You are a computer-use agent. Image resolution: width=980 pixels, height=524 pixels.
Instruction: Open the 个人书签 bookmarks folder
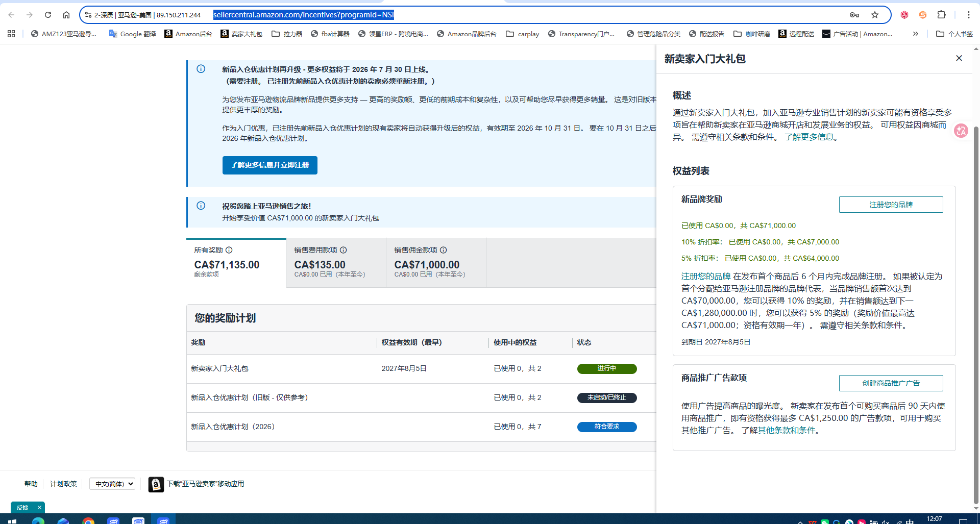pos(954,34)
